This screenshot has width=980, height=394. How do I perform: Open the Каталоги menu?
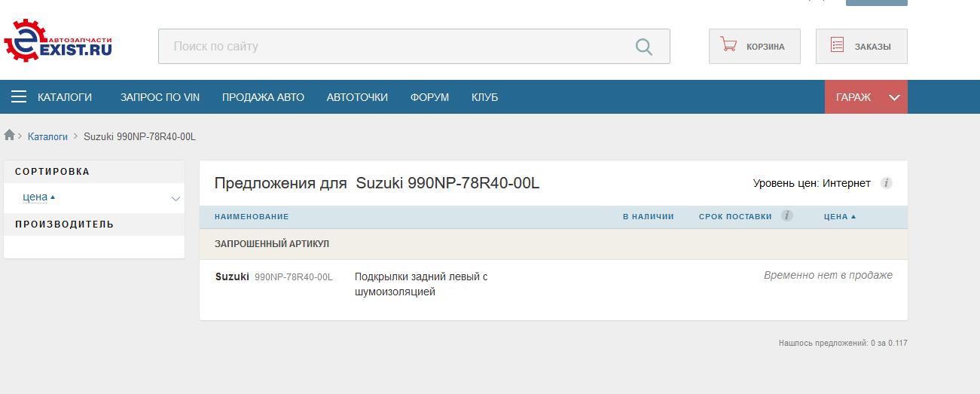click(x=65, y=97)
